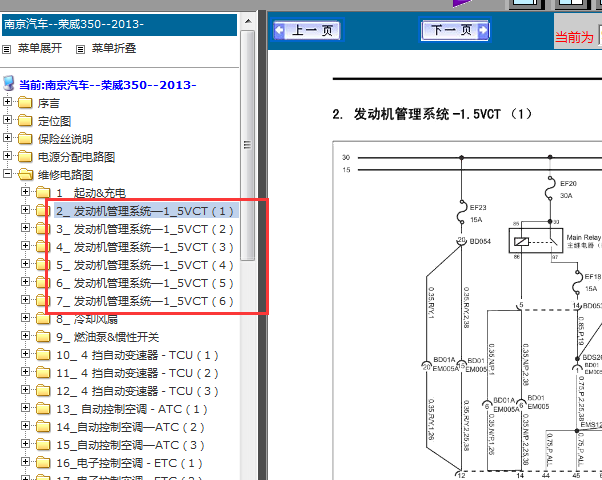Click folder icon of 10_4挡自动变速器 TCU(1)
Image resolution: width=602 pixels, height=480 pixels.
(43, 354)
